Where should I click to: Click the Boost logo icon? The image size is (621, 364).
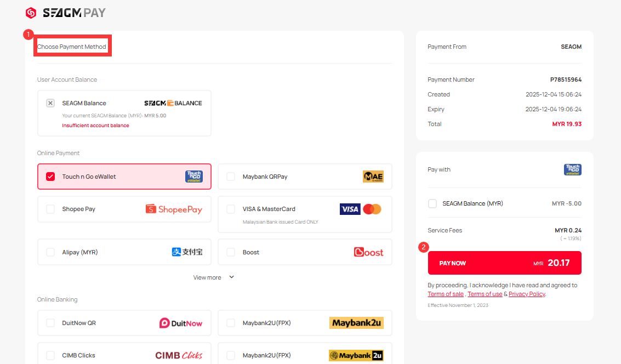tap(368, 252)
